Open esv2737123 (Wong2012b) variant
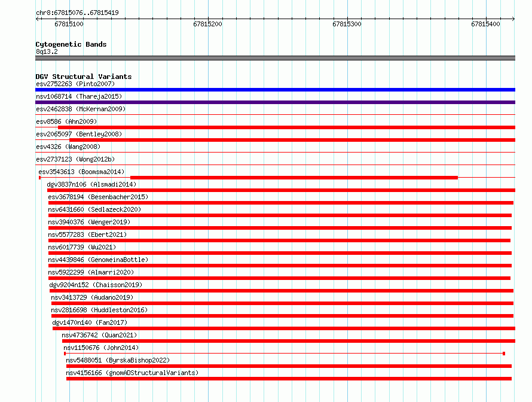This screenshot has width=532, height=402. [75, 159]
